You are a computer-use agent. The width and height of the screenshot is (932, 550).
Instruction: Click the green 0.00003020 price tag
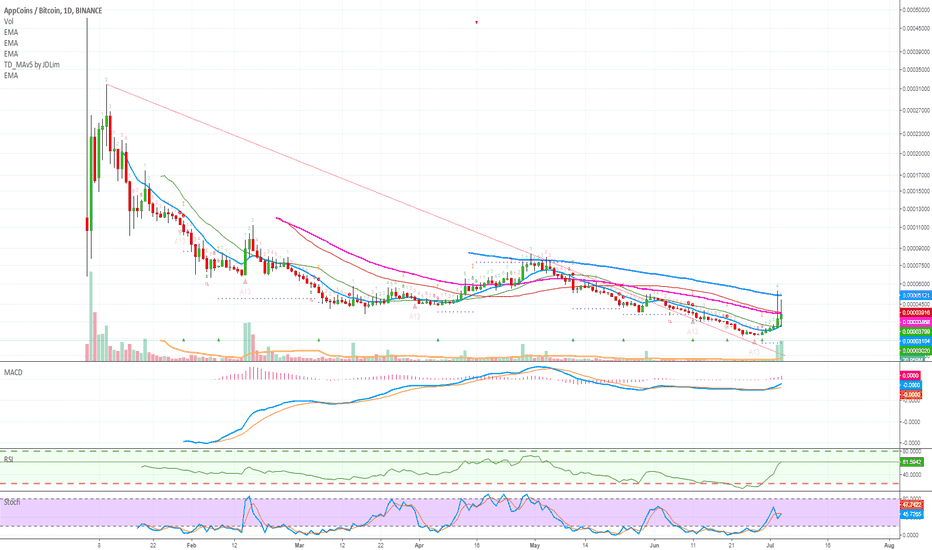click(x=916, y=351)
